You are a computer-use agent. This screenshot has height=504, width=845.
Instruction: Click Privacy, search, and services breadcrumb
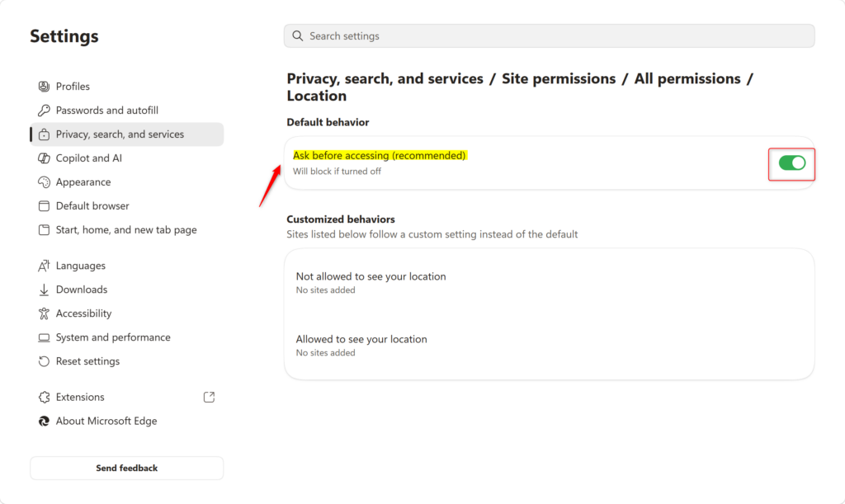[385, 78]
